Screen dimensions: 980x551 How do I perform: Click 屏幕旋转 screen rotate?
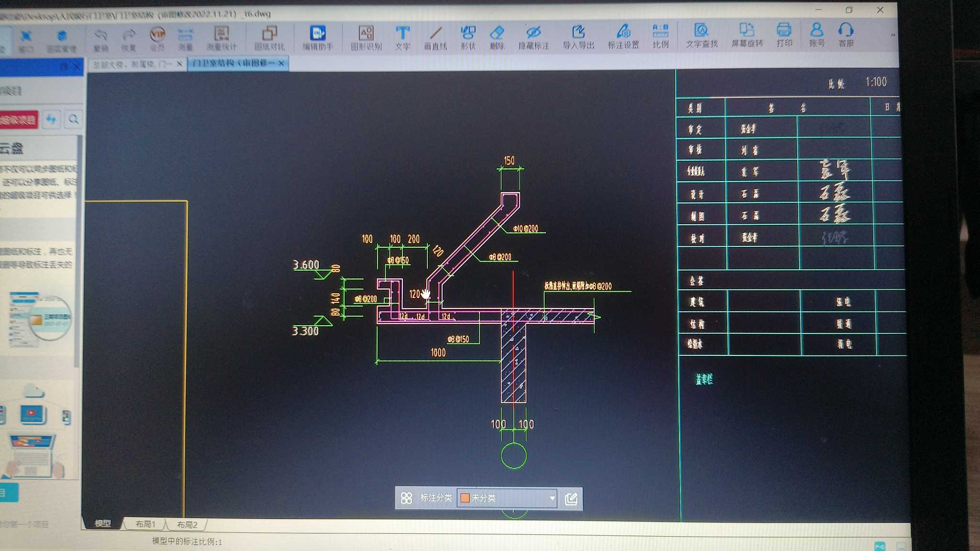[747, 35]
